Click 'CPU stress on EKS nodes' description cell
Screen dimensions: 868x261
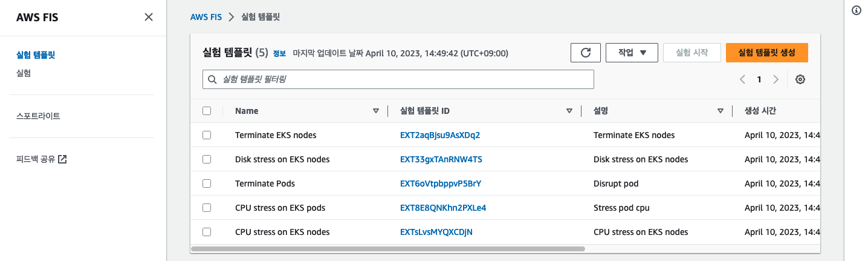coord(641,232)
